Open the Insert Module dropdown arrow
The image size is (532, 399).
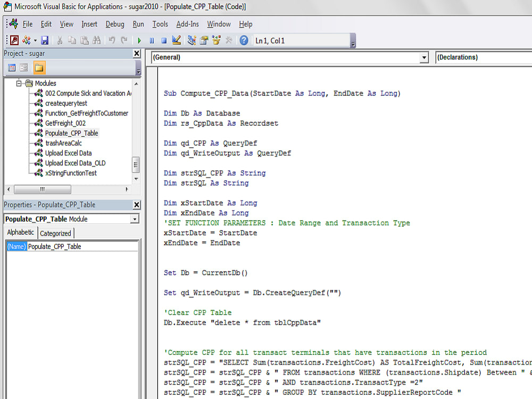pos(35,41)
